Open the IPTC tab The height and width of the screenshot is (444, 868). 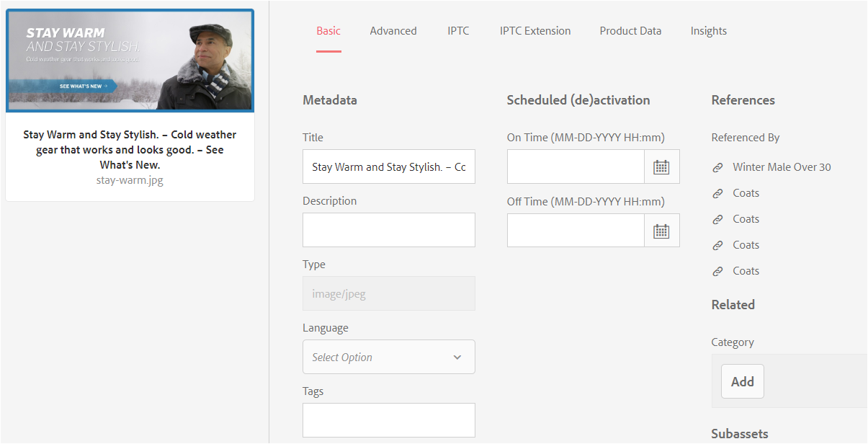[458, 31]
